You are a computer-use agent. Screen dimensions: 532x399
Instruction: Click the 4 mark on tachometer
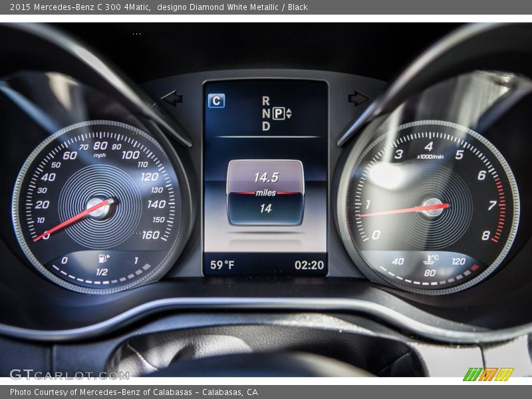(428, 146)
